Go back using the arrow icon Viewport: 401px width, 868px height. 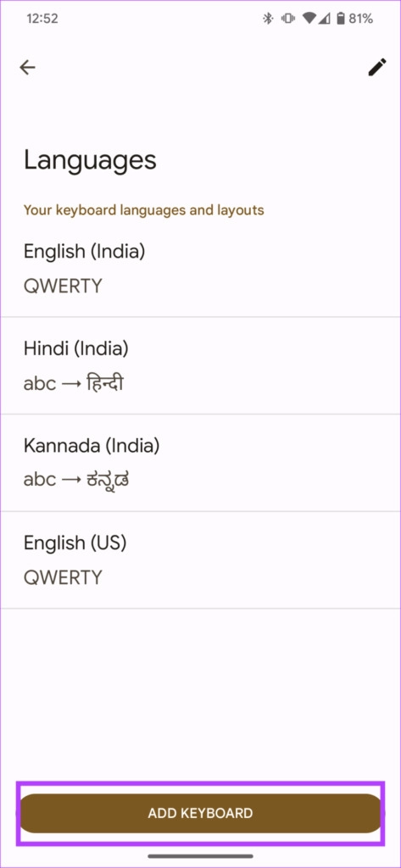[27, 68]
